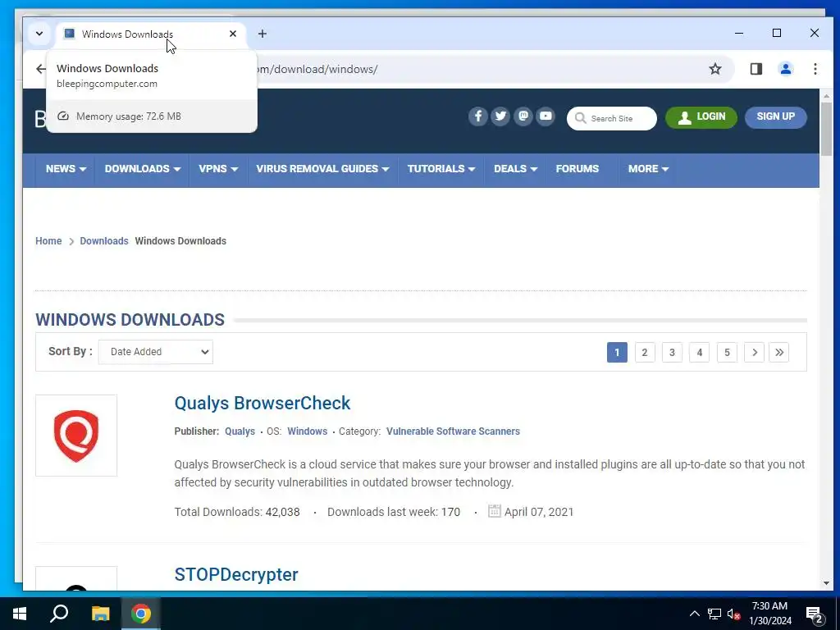Open the network tray icon
Screen dimensions: 840x630
[x=714, y=614]
